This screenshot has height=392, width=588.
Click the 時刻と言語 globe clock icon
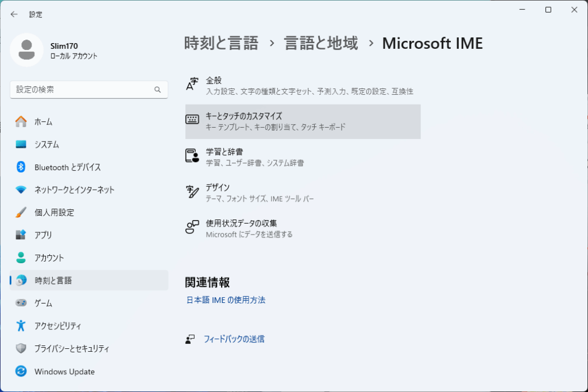tap(21, 280)
